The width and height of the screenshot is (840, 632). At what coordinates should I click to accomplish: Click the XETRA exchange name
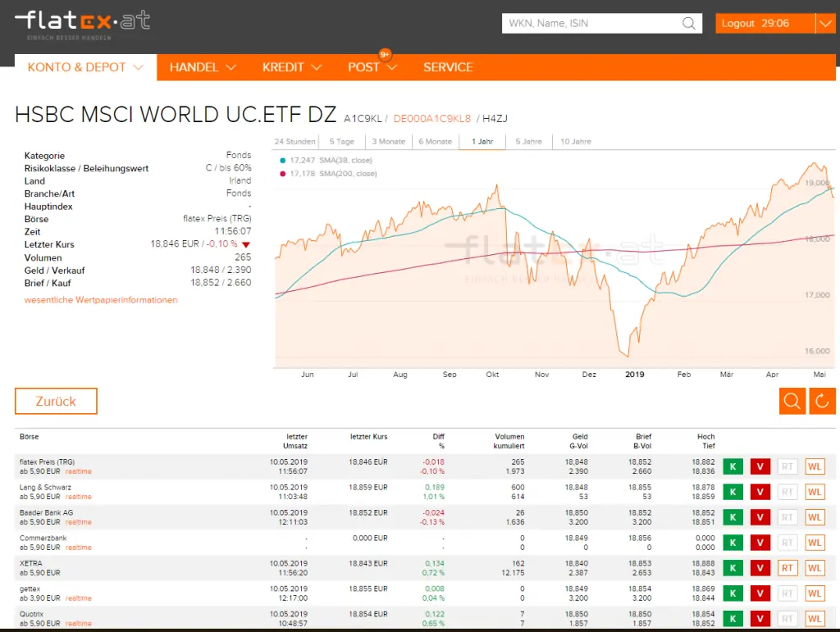tap(31, 563)
